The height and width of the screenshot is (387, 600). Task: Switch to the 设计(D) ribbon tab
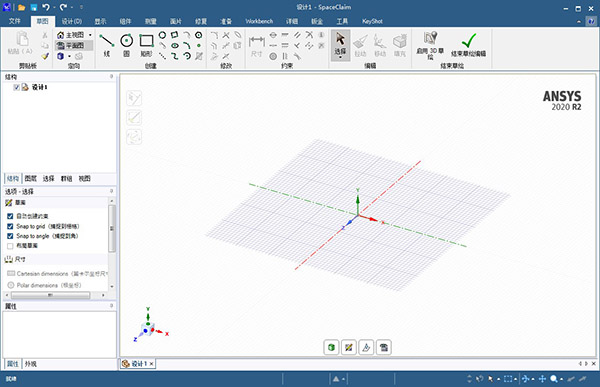pyautogui.click(x=72, y=21)
